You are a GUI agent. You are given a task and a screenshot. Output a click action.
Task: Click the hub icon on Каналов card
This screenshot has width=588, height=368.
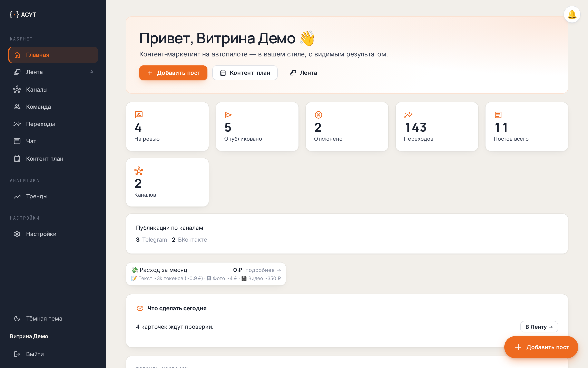click(139, 171)
